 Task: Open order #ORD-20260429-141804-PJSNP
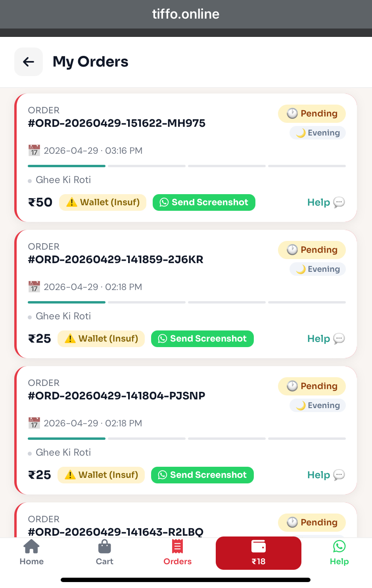point(117,396)
